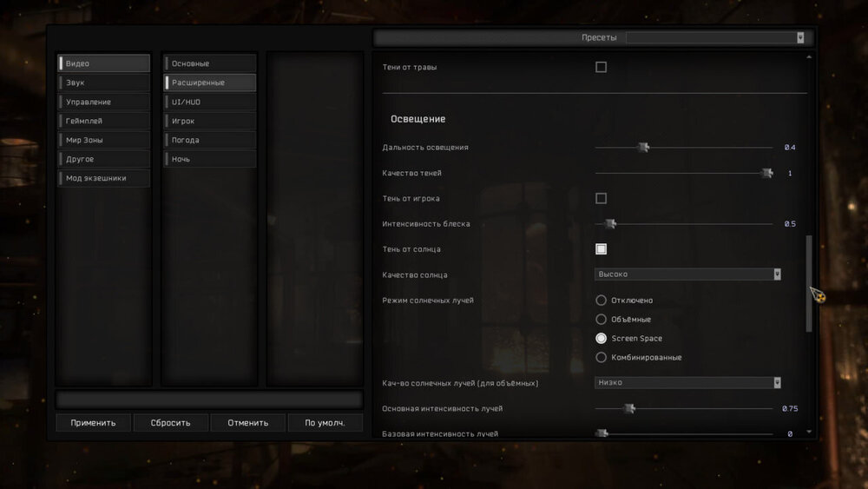Viewport: 868px width, 489px height.
Task: Open the UI/HUD subcategory
Action: pos(209,102)
